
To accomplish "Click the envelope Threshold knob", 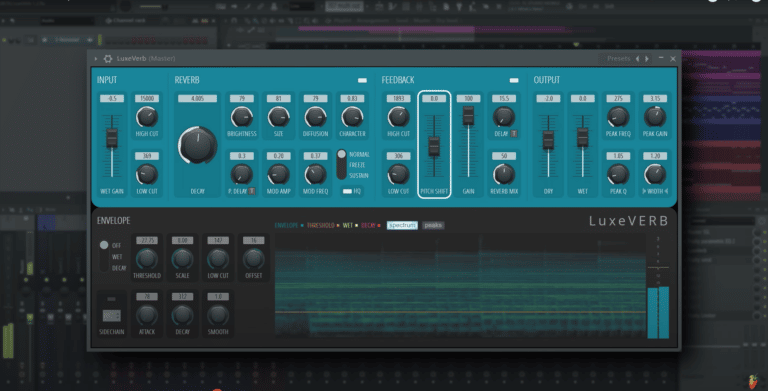I will click(146, 259).
